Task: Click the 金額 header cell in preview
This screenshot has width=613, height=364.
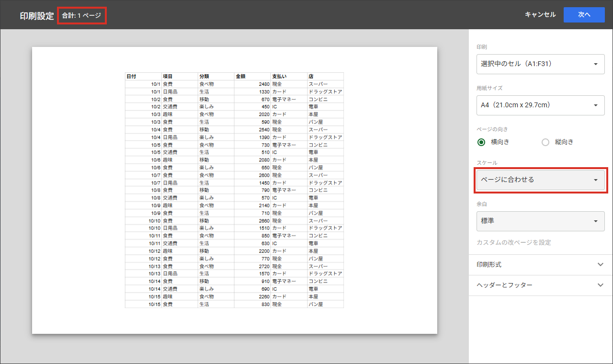Action: [x=252, y=76]
